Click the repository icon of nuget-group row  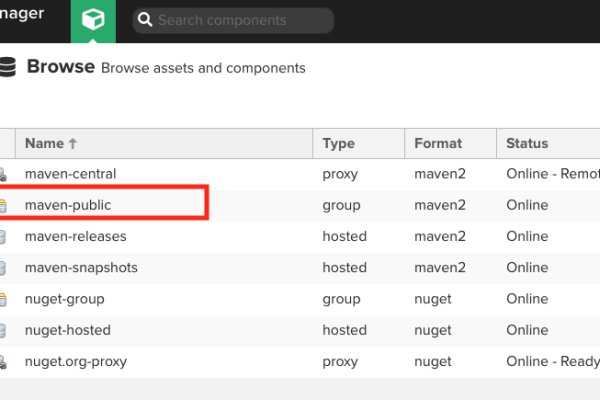click(3, 299)
